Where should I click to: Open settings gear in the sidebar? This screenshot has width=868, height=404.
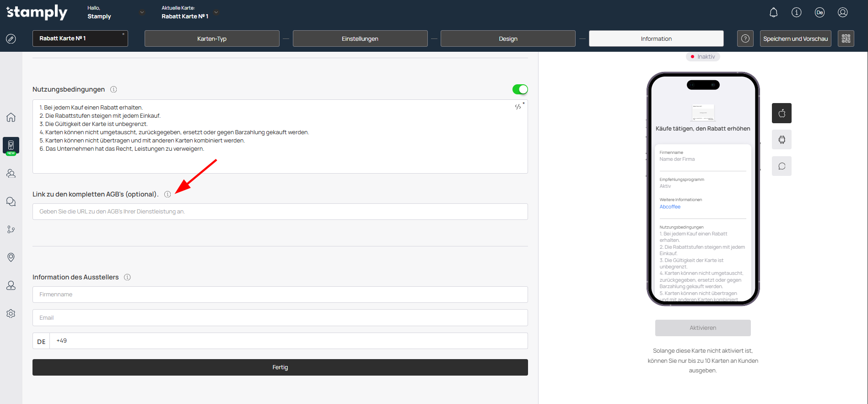[x=11, y=314]
